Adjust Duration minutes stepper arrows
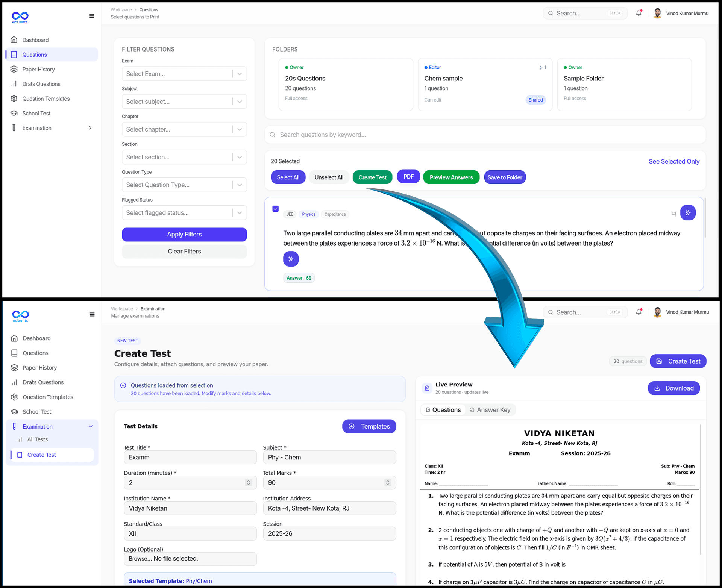The image size is (722, 588). pyautogui.click(x=248, y=483)
